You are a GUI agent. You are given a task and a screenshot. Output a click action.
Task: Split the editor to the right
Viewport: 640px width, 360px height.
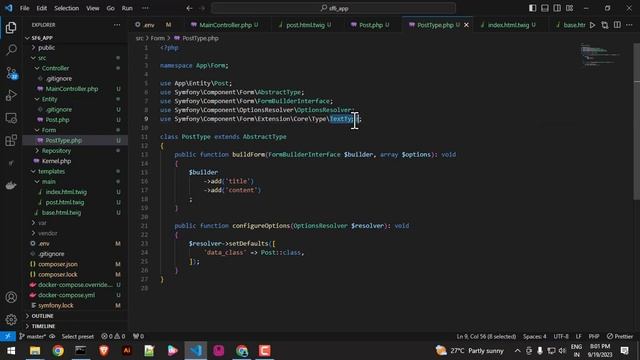[617, 25]
